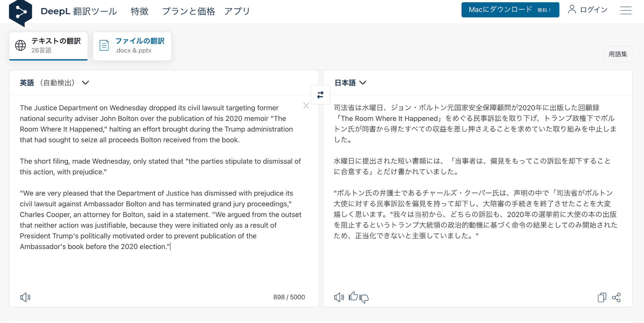Click the Macにダウンロード button
Image resolution: width=644 pixels, height=323 pixels.
(x=510, y=10)
